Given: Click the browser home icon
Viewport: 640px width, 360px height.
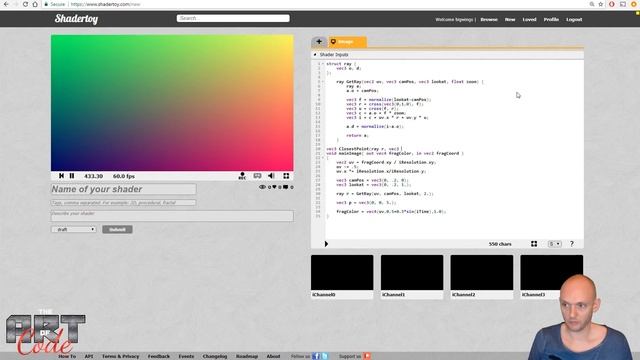Looking at the screenshot, I should (35, 4).
